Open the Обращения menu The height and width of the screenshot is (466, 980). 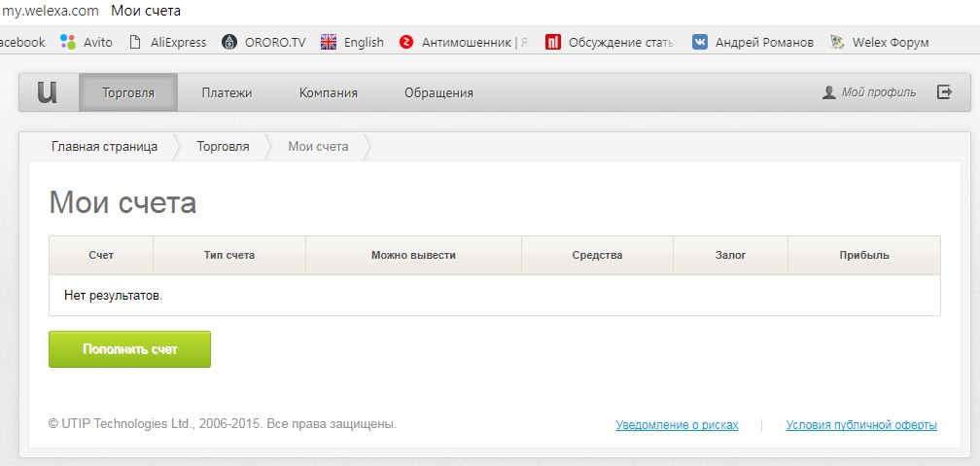(x=438, y=93)
